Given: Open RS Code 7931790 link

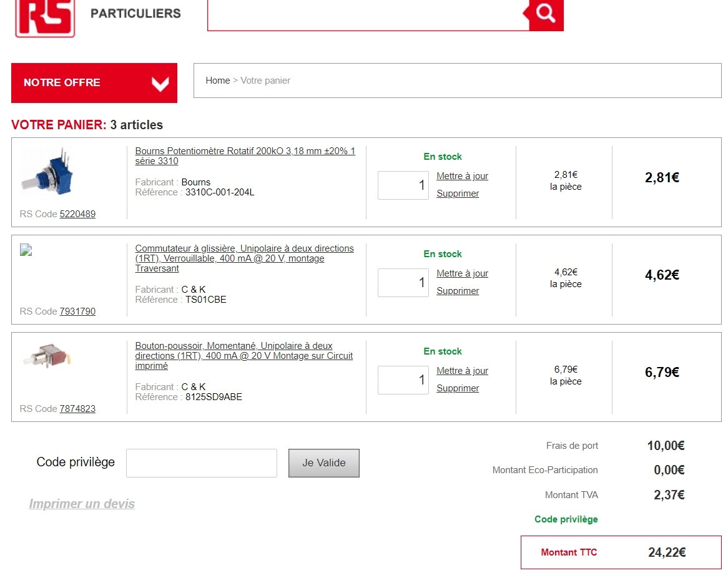Looking at the screenshot, I should click(77, 311).
